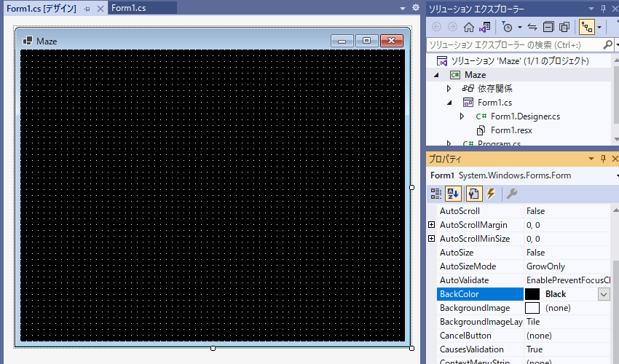This screenshot has width=619, height=364.
Task: Expand the Form1.Designer.cs node
Action: 462,116
